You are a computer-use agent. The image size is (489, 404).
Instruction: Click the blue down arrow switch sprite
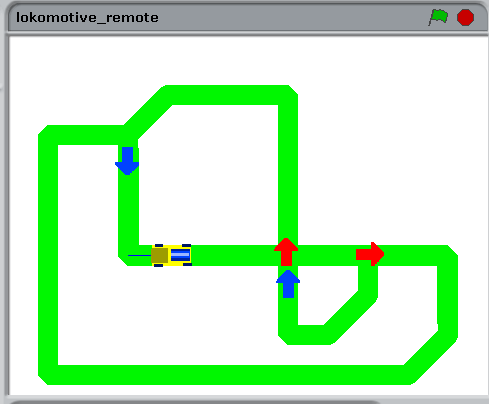point(127,161)
